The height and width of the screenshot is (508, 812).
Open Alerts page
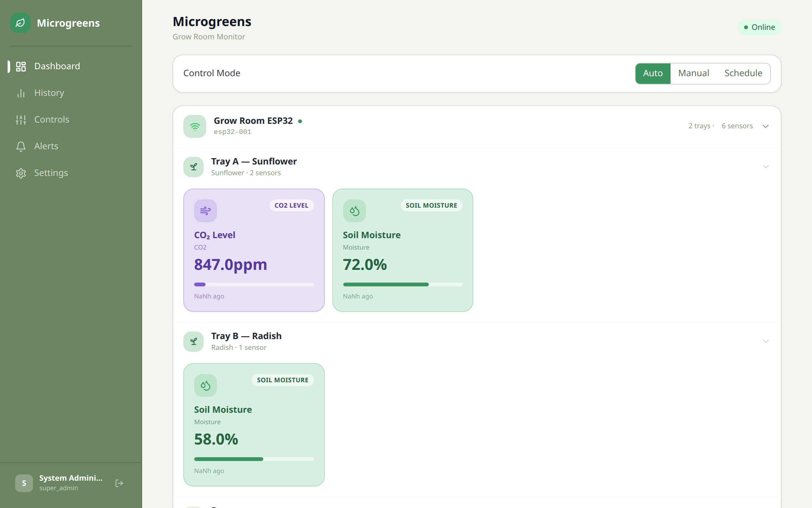pyautogui.click(x=71, y=146)
